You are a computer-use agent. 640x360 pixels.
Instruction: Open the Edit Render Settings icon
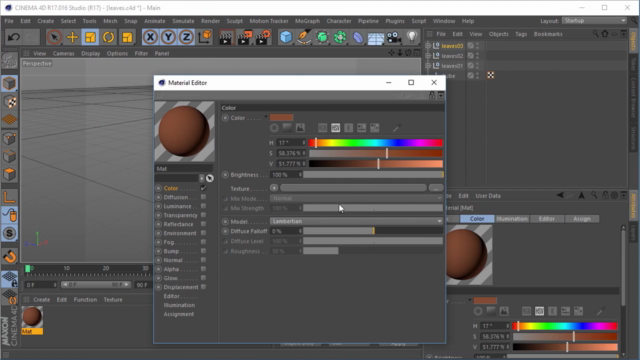[x=263, y=37]
